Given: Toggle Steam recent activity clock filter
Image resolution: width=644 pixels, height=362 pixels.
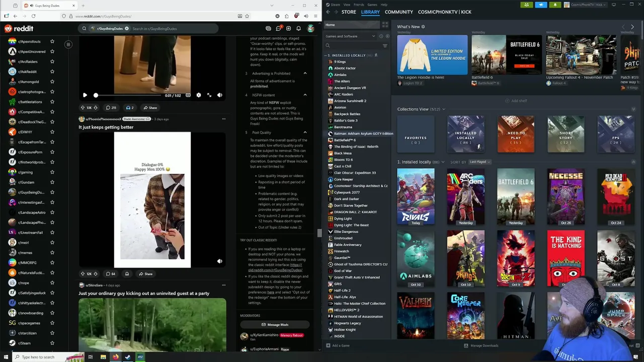Looking at the screenshot, I should 381,36.
